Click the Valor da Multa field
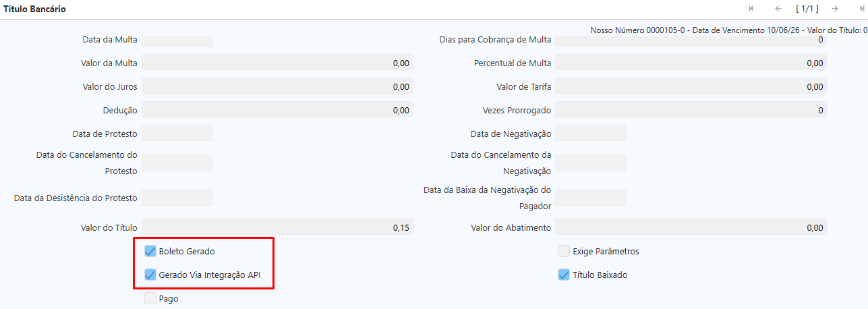The width and height of the screenshot is (868, 309). (277, 63)
